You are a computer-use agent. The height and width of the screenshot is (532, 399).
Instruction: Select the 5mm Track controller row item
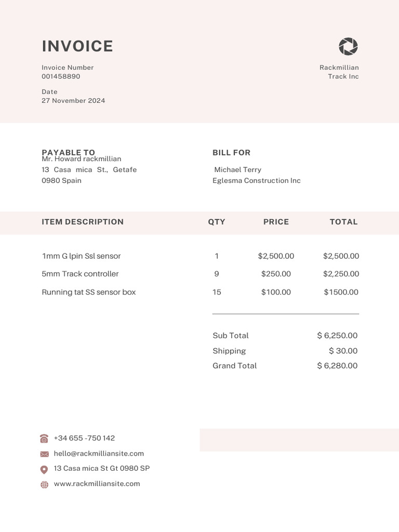tap(80, 274)
